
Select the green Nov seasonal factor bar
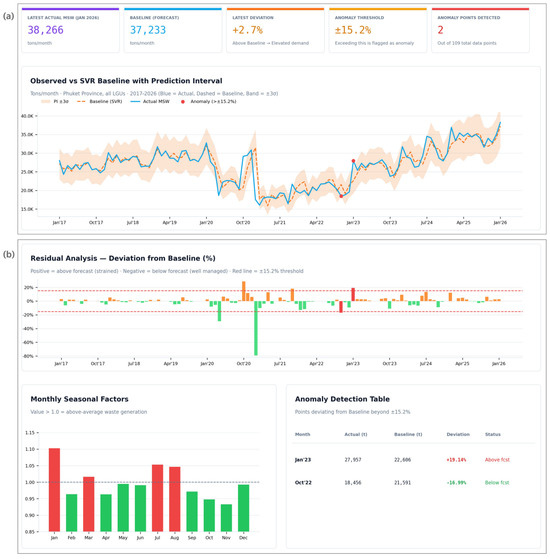[x=226, y=518]
